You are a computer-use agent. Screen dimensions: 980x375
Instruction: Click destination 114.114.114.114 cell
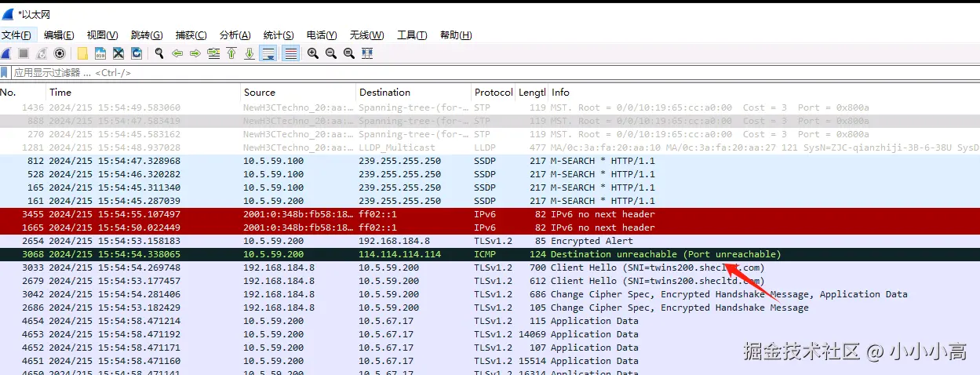pos(399,254)
